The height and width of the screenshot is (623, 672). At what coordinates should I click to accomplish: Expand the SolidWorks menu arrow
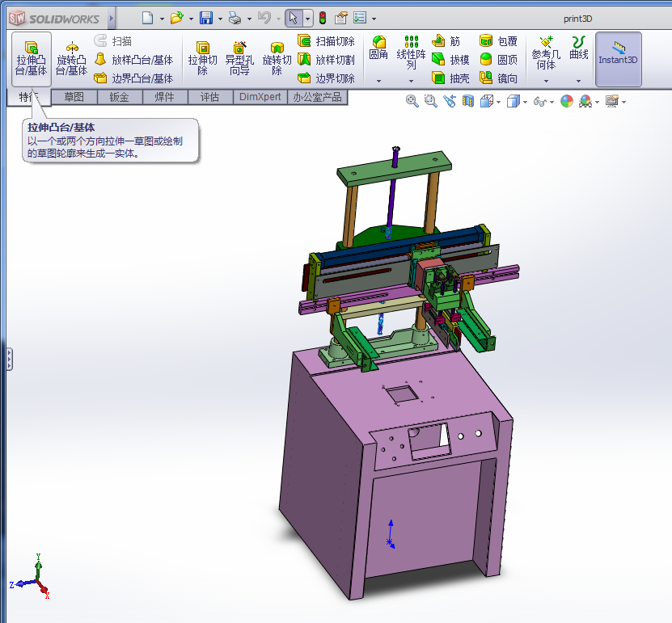tap(111, 19)
